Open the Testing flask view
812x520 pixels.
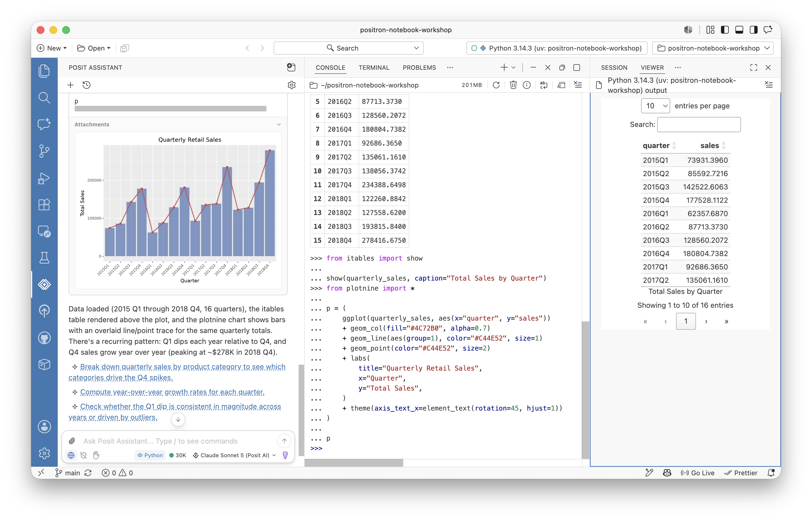click(x=44, y=257)
